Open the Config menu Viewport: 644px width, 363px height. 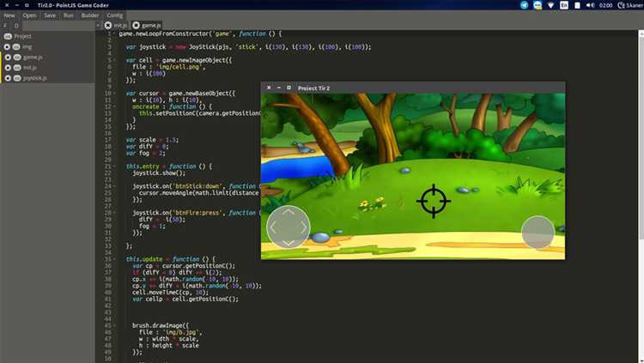[115, 15]
